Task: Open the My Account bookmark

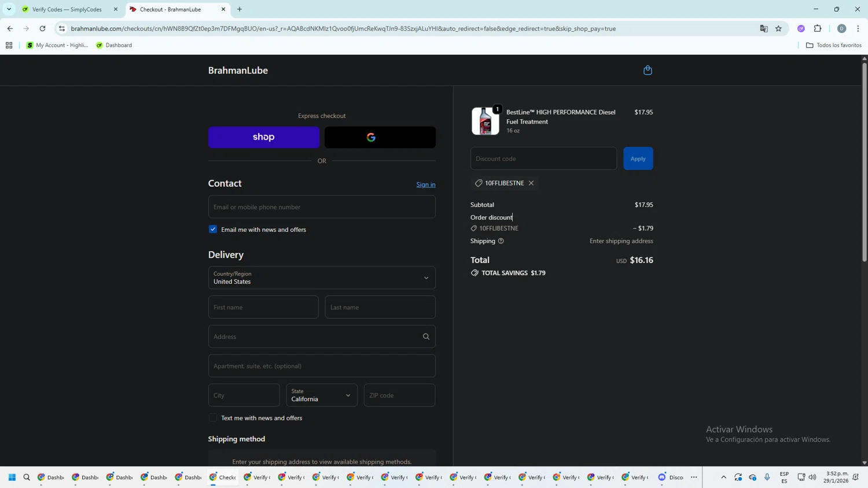Action: click(x=57, y=45)
